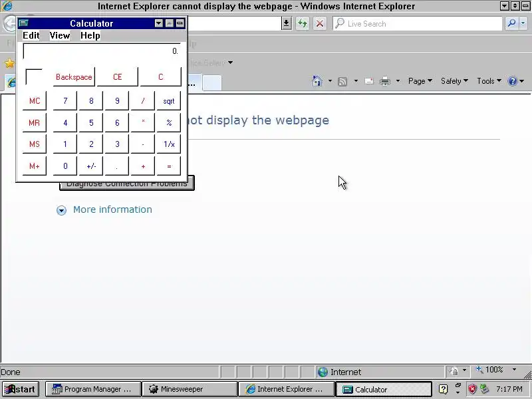Click the RSS Feeds icon

(342, 81)
